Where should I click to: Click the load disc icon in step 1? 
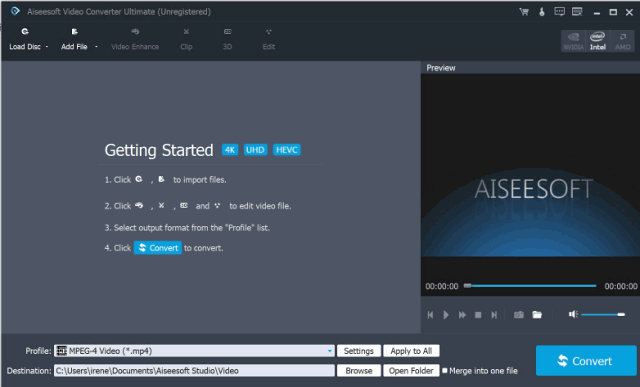pyautogui.click(x=139, y=179)
